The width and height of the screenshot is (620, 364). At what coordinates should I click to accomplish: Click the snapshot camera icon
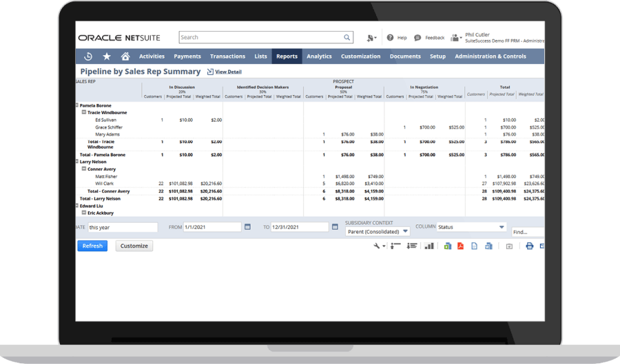tap(509, 246)
